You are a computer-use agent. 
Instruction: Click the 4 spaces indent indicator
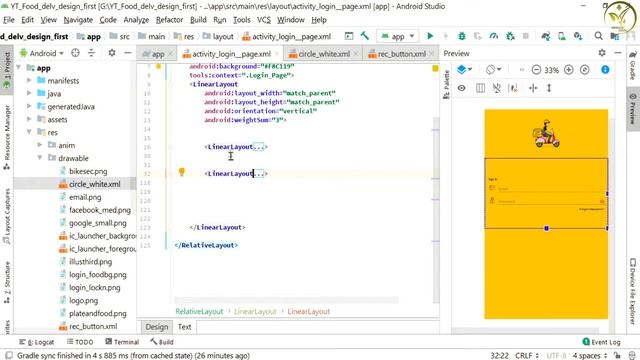click(589, 356)
